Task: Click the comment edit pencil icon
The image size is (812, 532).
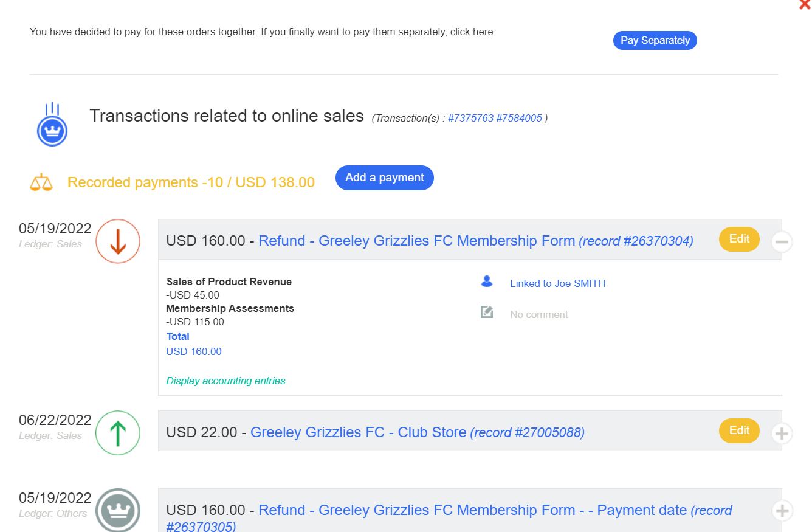Action: (486, 313)
